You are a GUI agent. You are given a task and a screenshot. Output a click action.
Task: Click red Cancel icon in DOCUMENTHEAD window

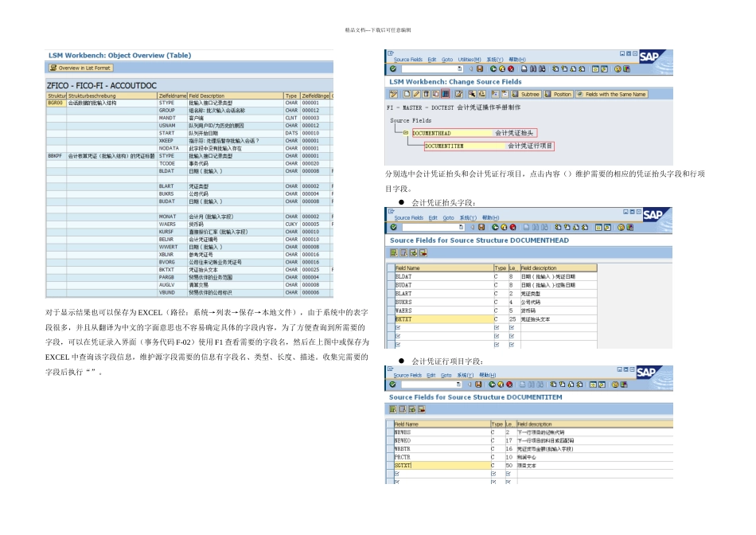click(513, 227)
